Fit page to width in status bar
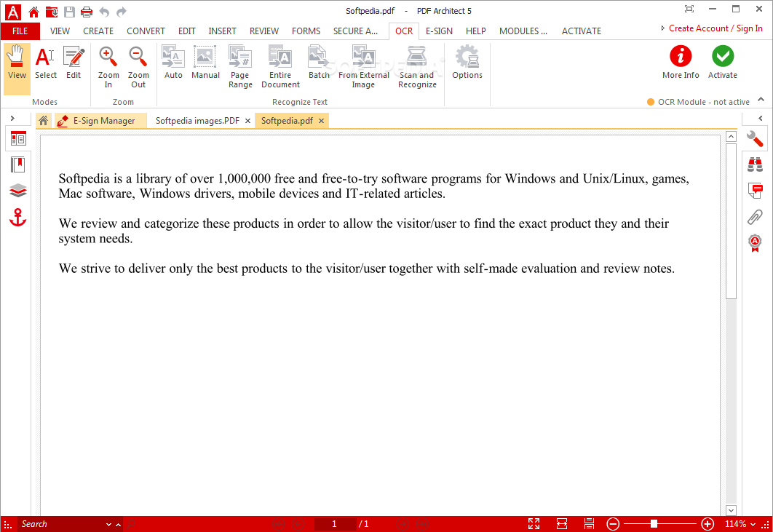Screen dimensions: 773x532 [561, 523]
